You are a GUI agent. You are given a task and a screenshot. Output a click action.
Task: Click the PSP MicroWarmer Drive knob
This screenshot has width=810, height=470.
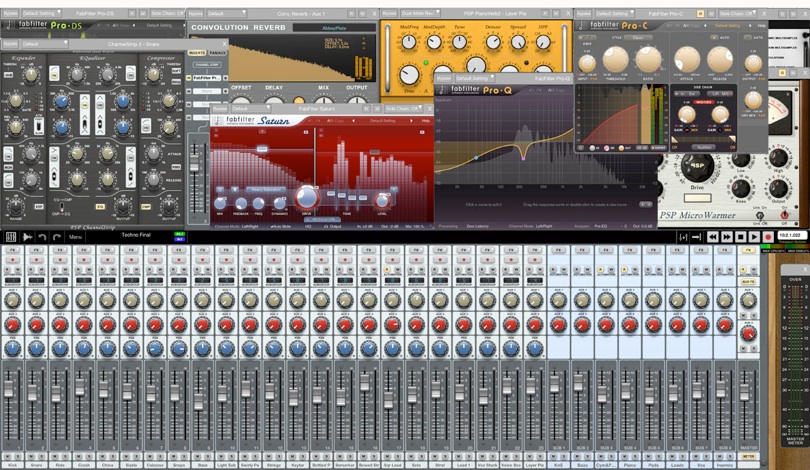click(697, 168)
